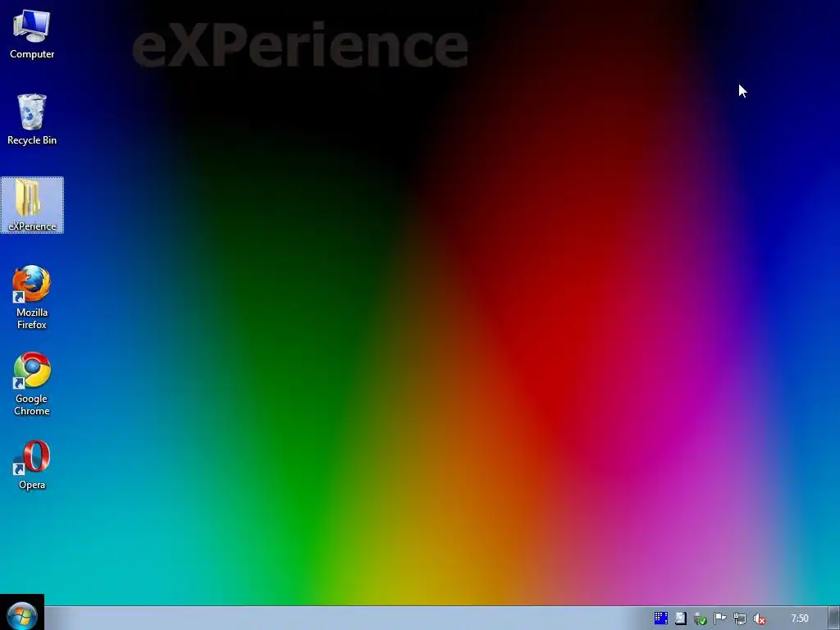
Task: Click the blue grid tray icon
Action: pos(660,619)
